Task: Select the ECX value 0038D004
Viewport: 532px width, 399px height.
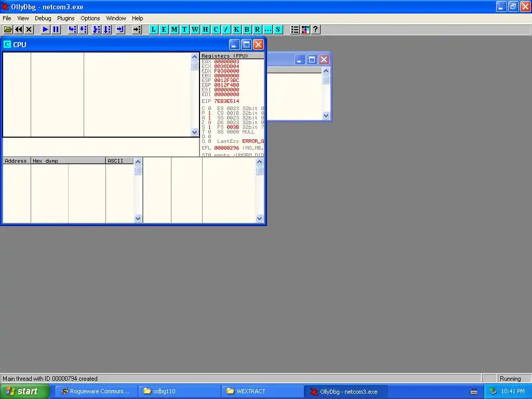Action: click(x=227, y=66)
